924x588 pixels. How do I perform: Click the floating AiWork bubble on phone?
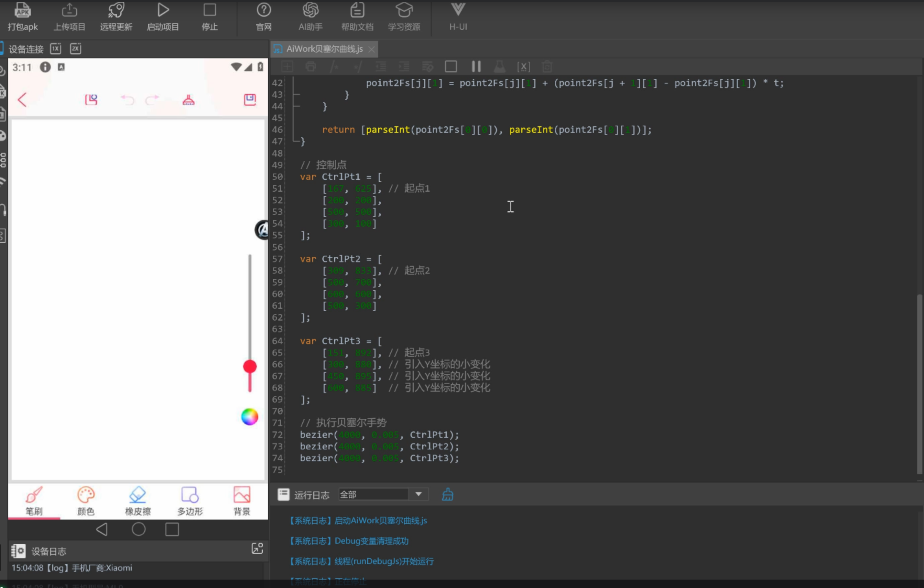tap(262, 230)
